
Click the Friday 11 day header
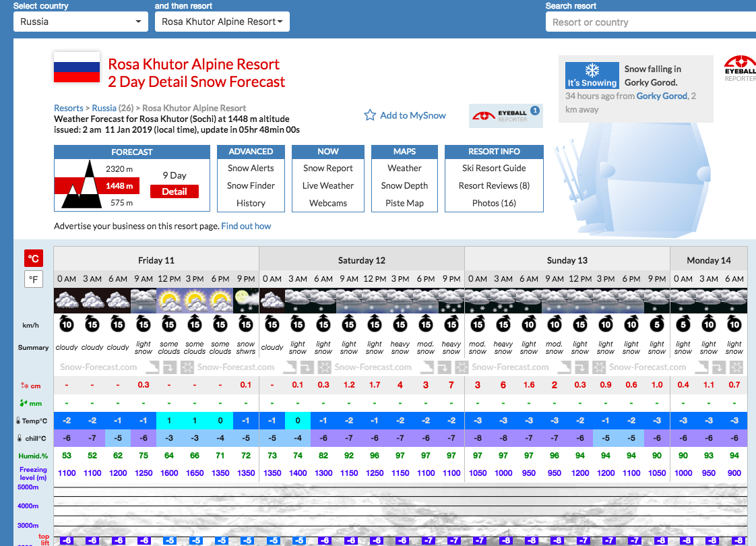coord(156,260)
